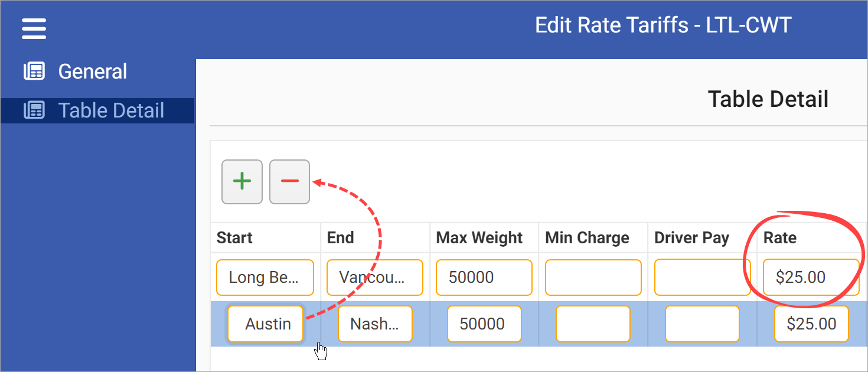Click the Edit Rate Tariffs title bar
Viewport: 868px width, 372px height.
click(x=663, y=25)
